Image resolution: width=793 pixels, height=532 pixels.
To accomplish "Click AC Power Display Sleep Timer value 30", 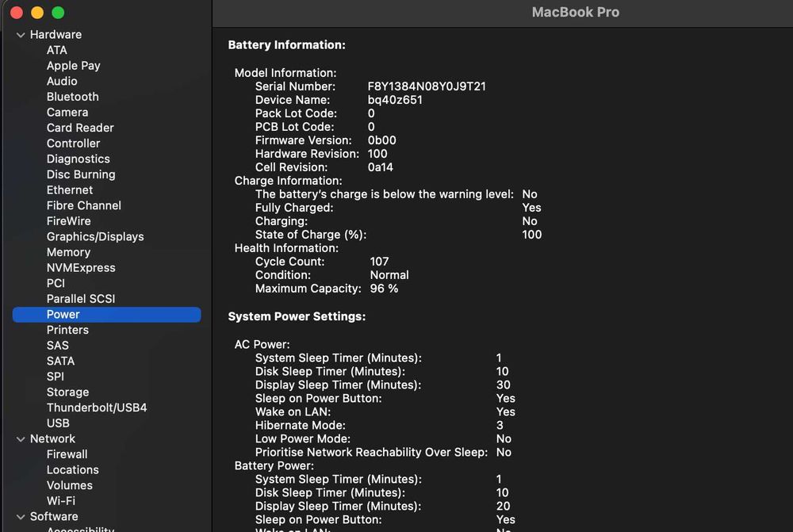I will [x=504, y=385].
